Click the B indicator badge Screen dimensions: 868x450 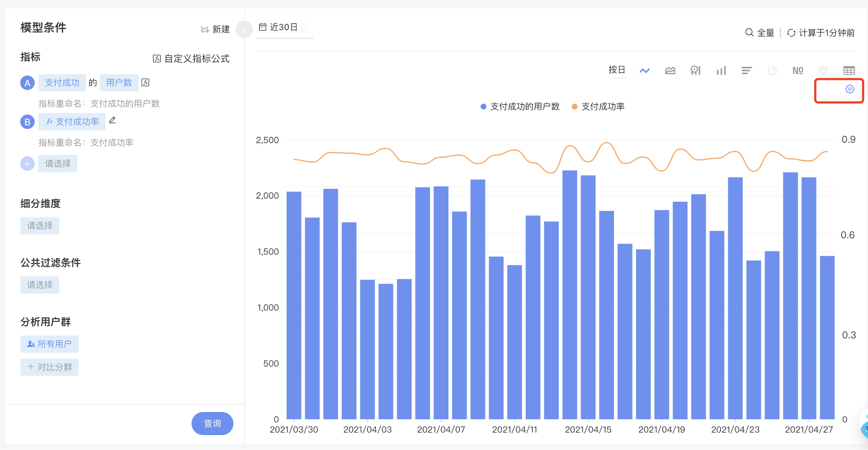click(27, 122)
